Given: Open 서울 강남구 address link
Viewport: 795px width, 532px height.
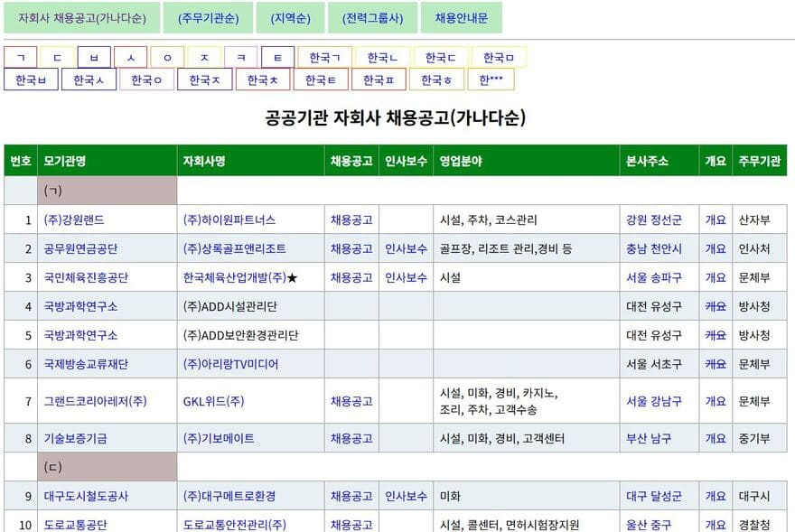Looking at the screenshot, I should point(654,401).
